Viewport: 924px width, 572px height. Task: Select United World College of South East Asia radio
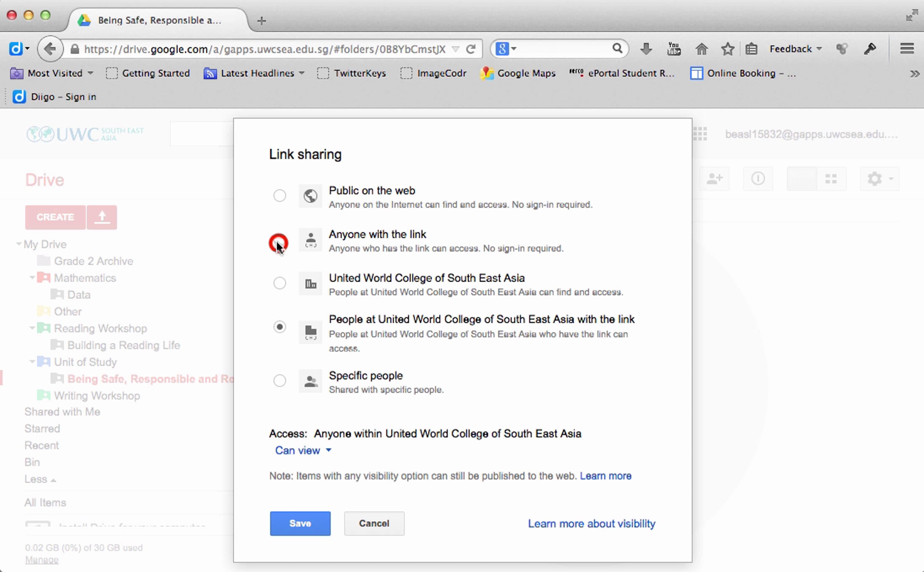click(x=280, y=283)
